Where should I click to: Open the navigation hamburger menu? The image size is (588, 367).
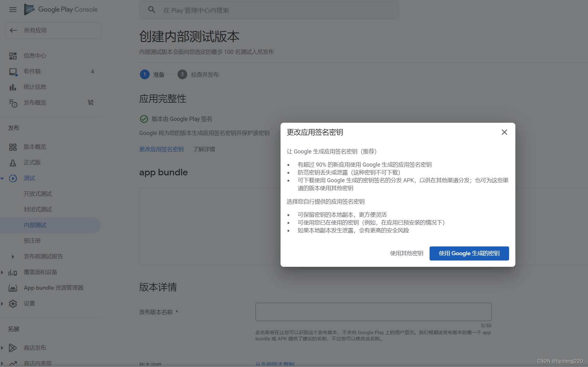click(x=13, y=10)
